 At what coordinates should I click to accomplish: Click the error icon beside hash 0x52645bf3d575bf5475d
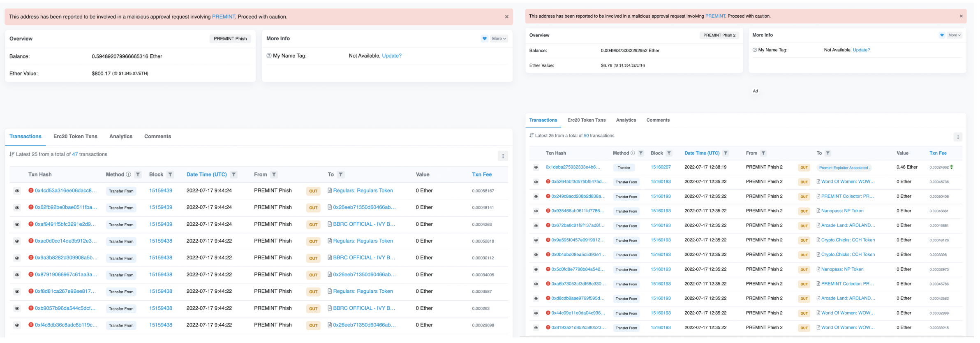click(x=548, y=181)
